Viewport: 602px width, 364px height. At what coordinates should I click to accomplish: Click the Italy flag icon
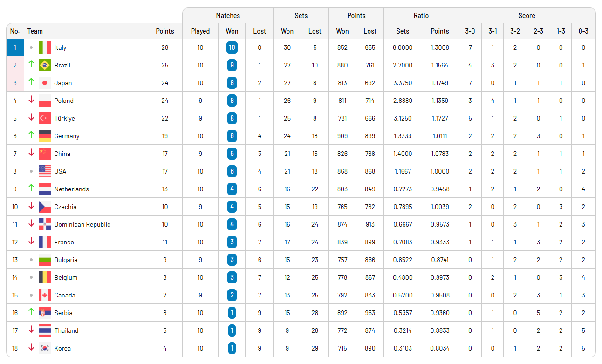[45, 47]
